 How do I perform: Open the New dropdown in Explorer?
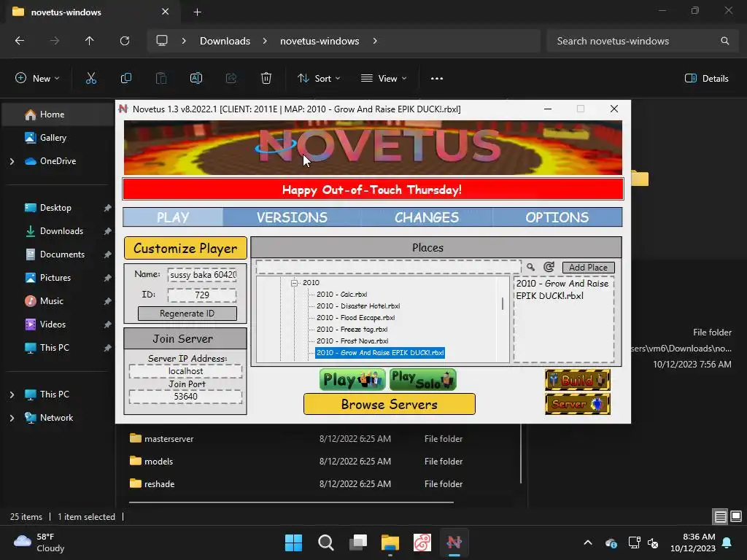click(38, 79)
